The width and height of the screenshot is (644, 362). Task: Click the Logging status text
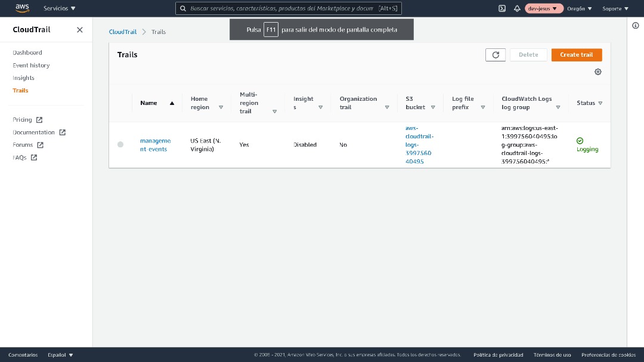click(x=587, y=149)
